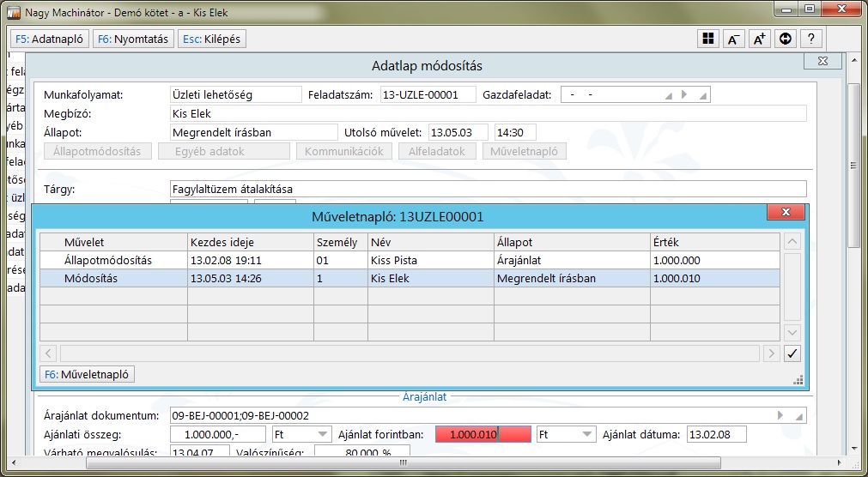Click the 1.000.010 value cell in table

tap(714, 278)
